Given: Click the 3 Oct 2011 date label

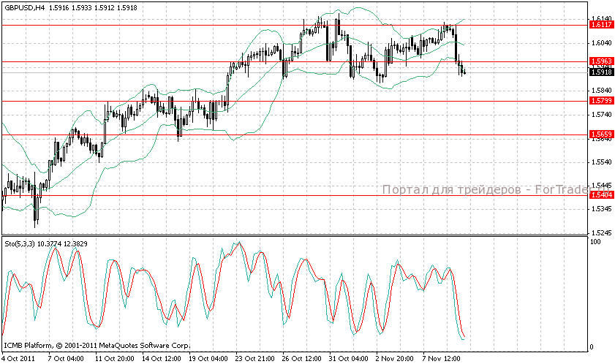Looking at the screenshot, I should point(18,359).
